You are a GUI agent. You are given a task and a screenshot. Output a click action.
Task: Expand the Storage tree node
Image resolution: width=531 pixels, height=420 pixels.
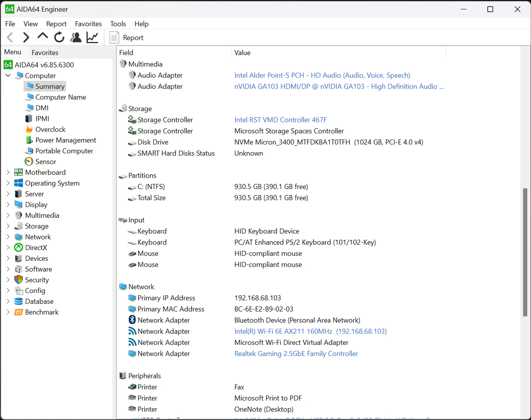click(8, 226)
